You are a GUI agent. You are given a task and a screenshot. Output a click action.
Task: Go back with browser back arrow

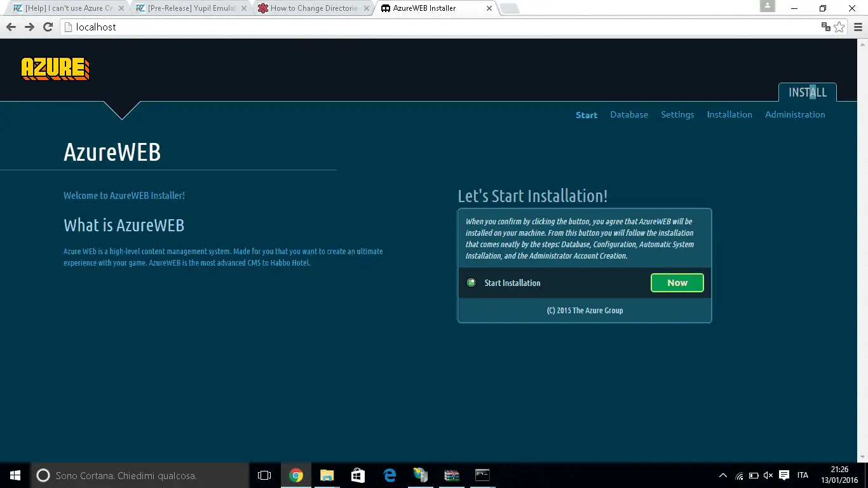coord(11,27)
